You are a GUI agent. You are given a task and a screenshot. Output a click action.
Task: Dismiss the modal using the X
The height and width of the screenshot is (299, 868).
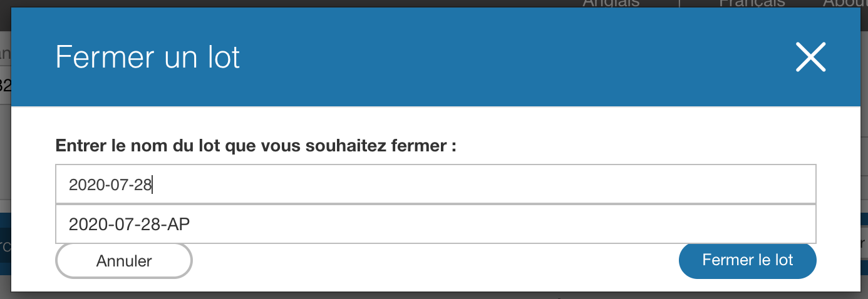810,58
